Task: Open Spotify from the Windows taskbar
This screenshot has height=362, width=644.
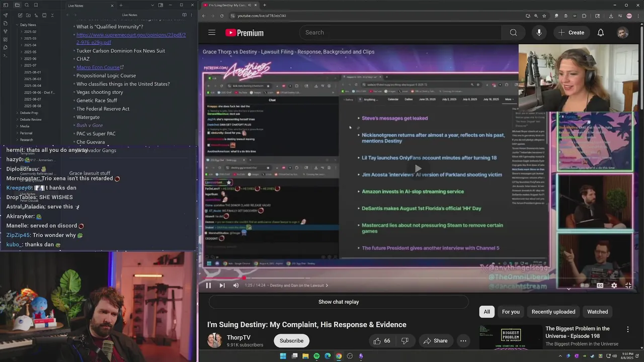Action: [x=316, y=356]
